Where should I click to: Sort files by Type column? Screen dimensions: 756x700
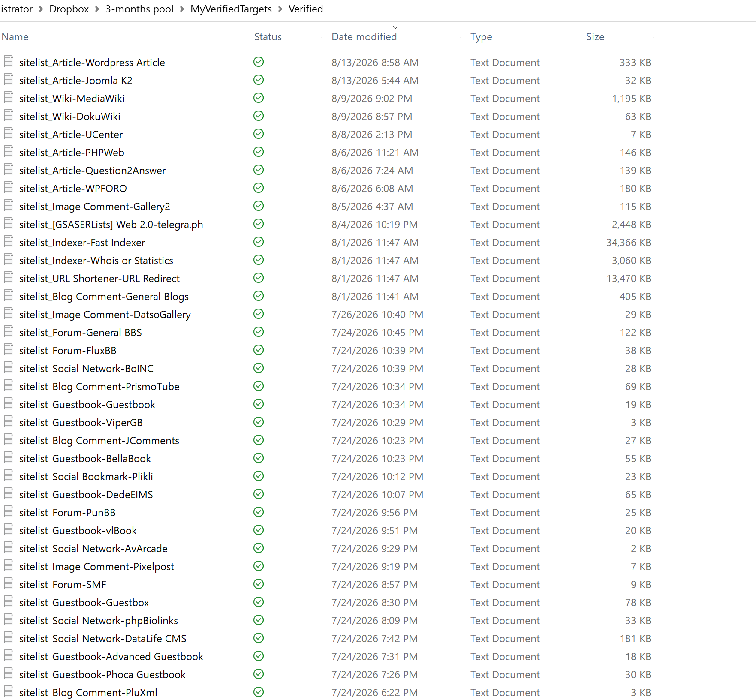pyautogui.click(x=481, y=37)
